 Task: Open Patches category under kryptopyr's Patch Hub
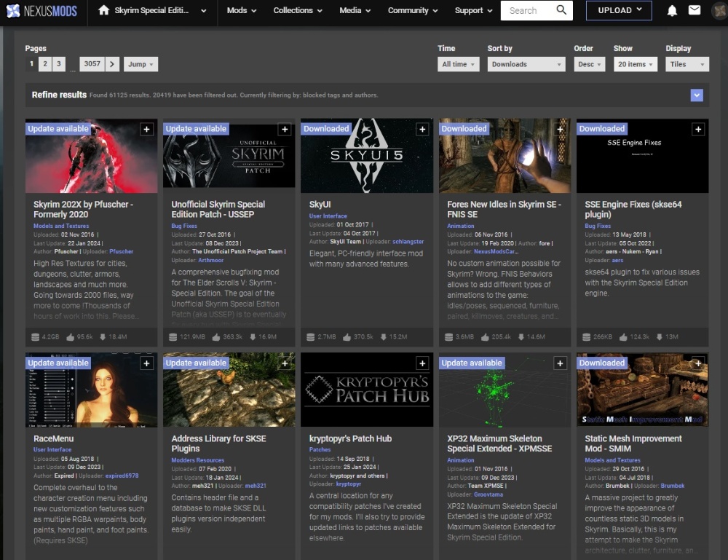coord(320,449)
